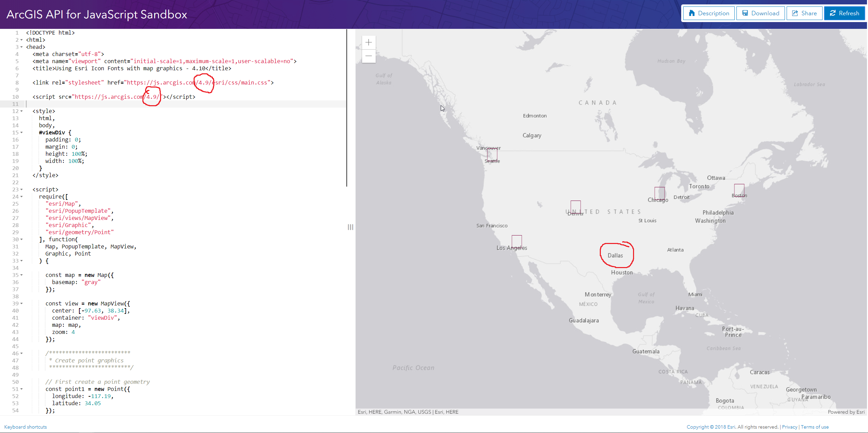The height and width of the screenshot is (433, 868).
Task: Click the Boston square point graphic
Action: (x=739, y=190)
